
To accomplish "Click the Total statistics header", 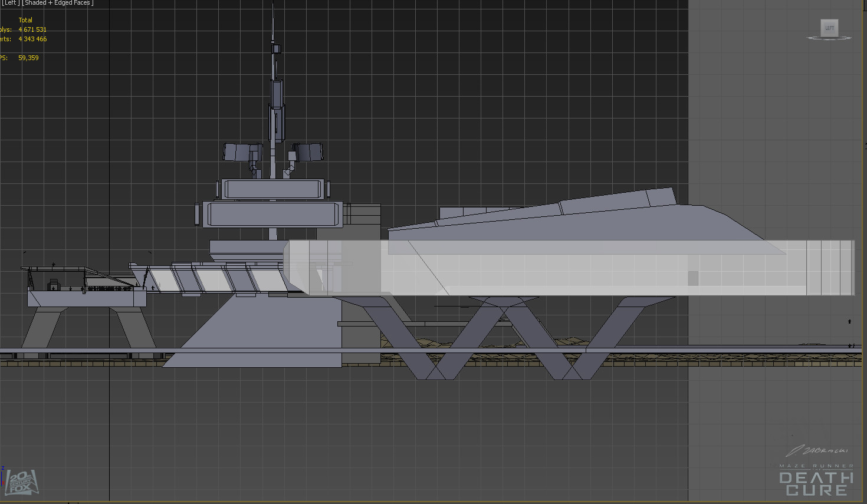I will 25,20.
